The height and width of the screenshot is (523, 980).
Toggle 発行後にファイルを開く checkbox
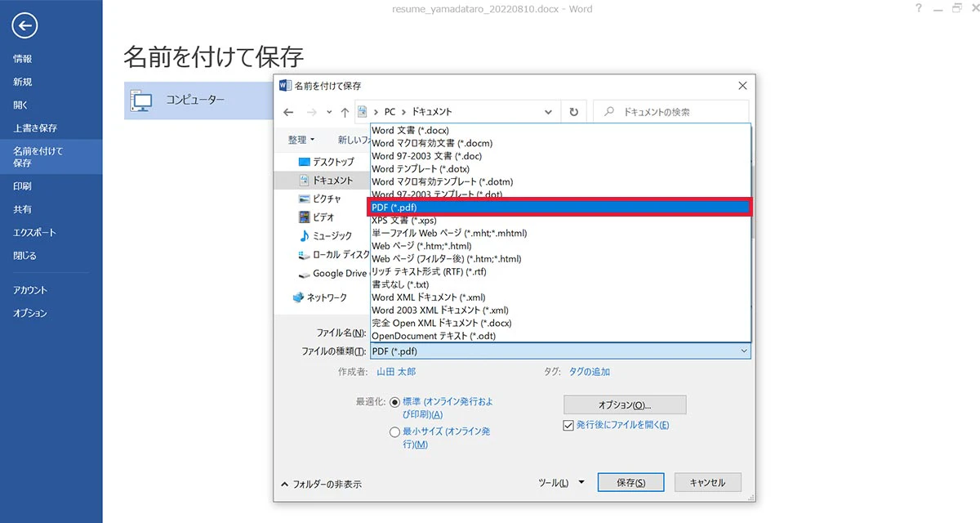coord(568,425)
